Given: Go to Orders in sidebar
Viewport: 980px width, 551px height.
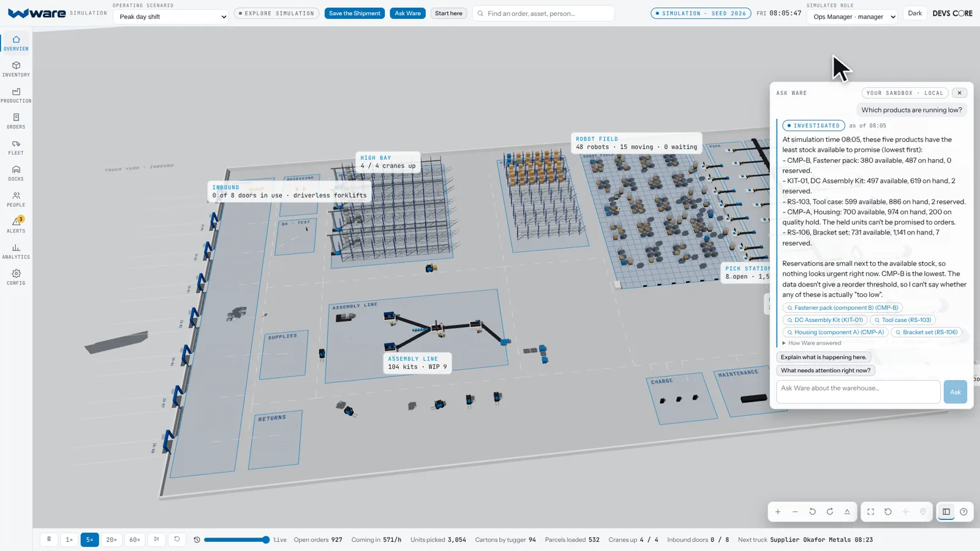Looking at the screenshot, I should (x=16, y=121).
